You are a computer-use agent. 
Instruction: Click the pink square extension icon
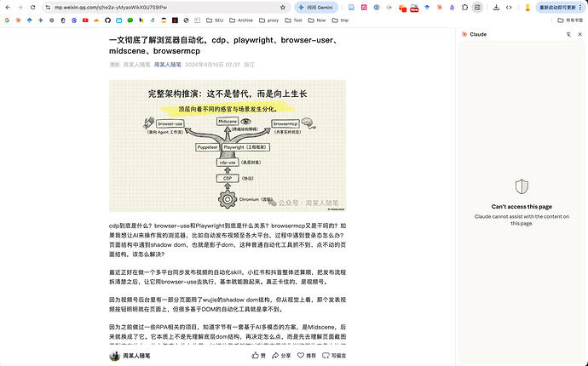point(364,7)
